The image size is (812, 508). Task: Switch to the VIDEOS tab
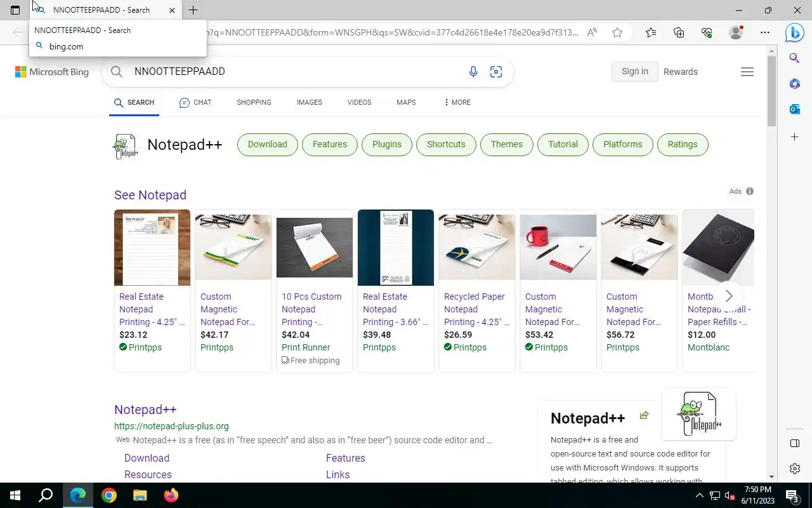(359, 102)
